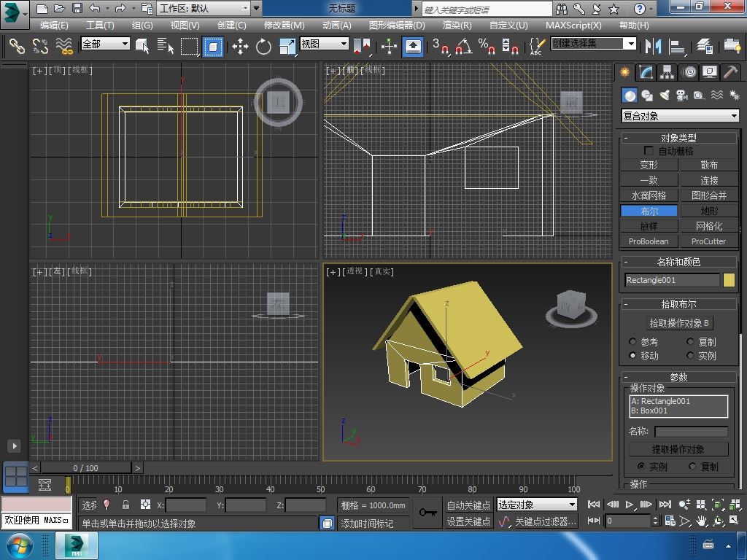Click the yellow object color swatch
Screen dimensions: 747x560
[x=729, y=280]
